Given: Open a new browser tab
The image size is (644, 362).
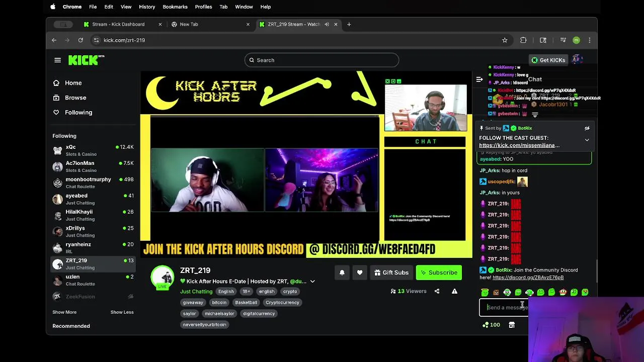Looking at the screenshot, I should [x=349, y=24].
